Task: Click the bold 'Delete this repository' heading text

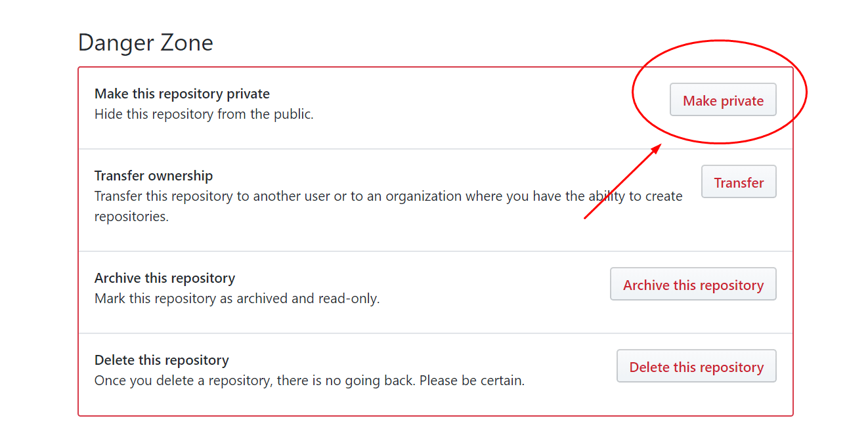Action: point(162,360)
